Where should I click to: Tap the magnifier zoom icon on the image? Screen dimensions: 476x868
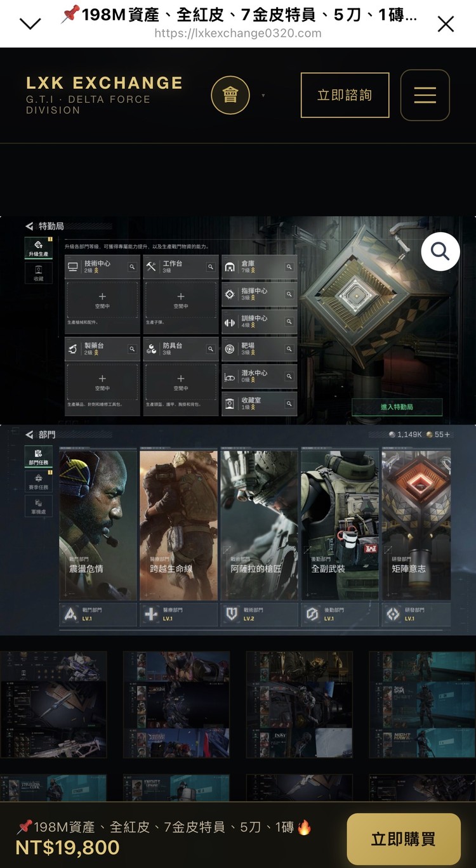pos(440,251)
